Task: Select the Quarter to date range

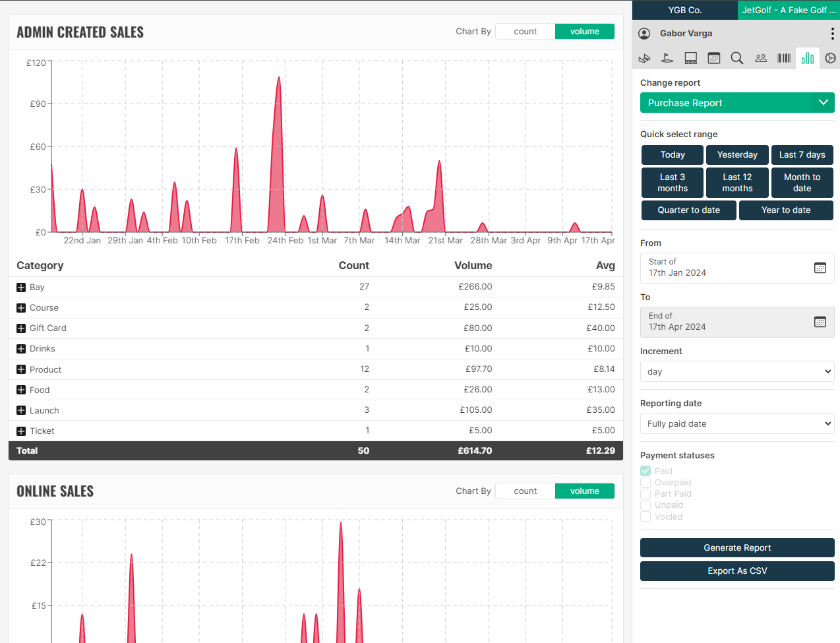Action: [689, 210]
